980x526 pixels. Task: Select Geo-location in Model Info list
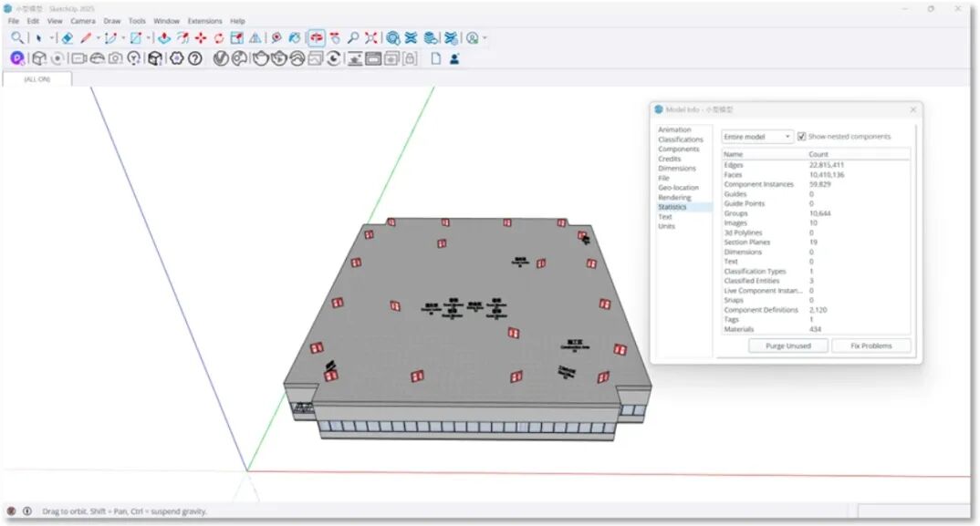(x=678, y=188)
